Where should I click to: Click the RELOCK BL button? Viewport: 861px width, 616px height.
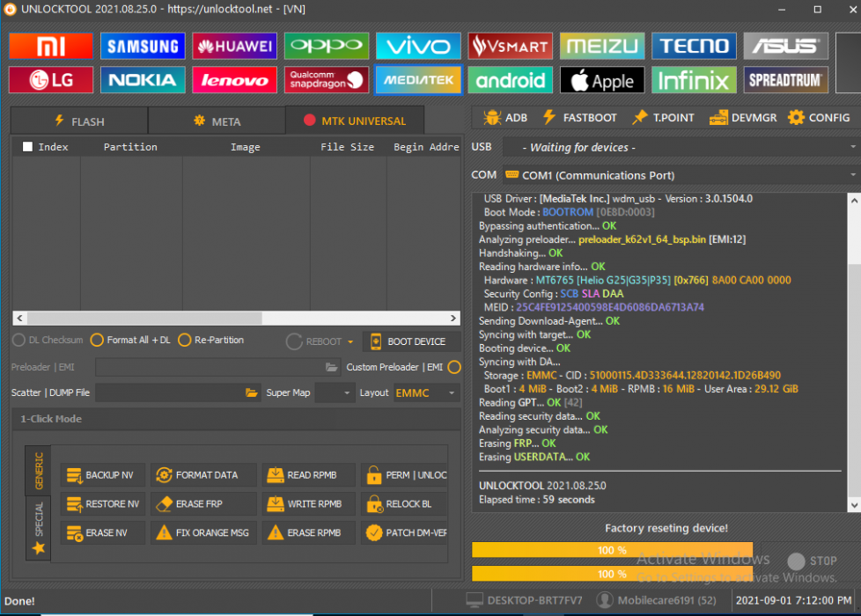coord(404,504)
